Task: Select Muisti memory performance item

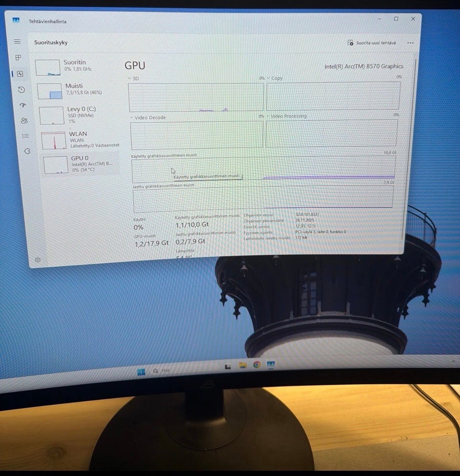Action: tap(78, 91)
